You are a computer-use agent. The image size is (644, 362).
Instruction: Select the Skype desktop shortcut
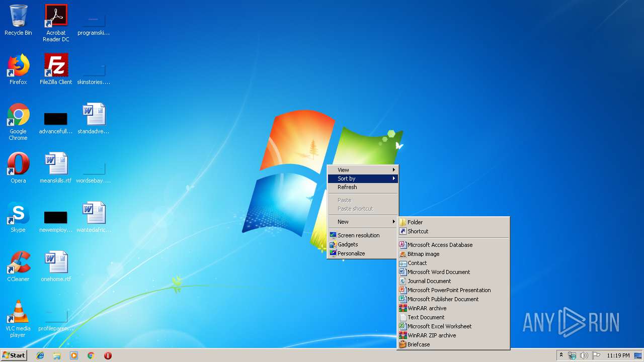(18, 217)
